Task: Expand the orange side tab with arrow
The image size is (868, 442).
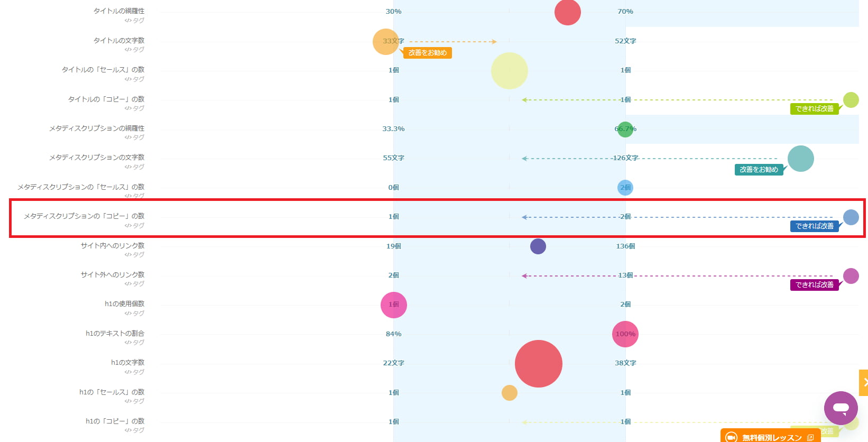Action: [x=864, y=382]
